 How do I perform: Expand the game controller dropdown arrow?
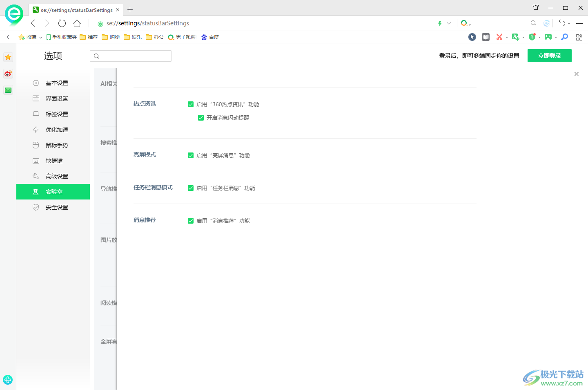[556, 38]
